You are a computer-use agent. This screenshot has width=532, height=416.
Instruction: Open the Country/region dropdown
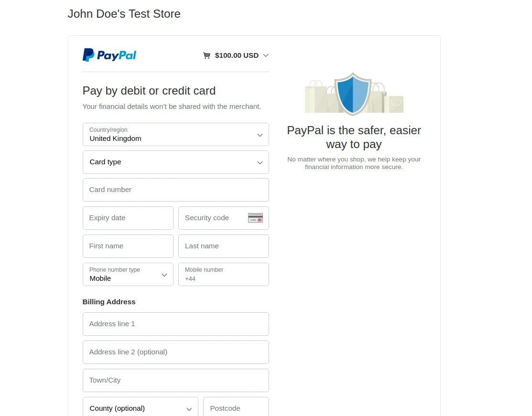[175, 135]
